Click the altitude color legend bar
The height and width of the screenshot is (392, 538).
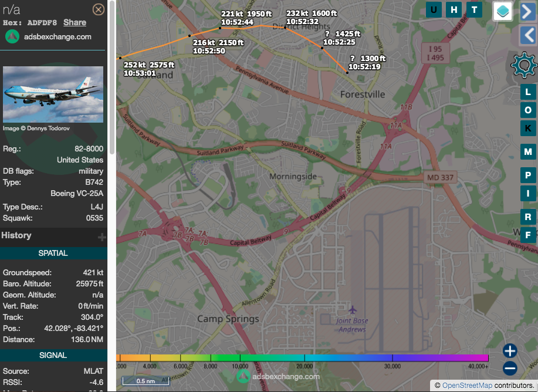(302, 358)
